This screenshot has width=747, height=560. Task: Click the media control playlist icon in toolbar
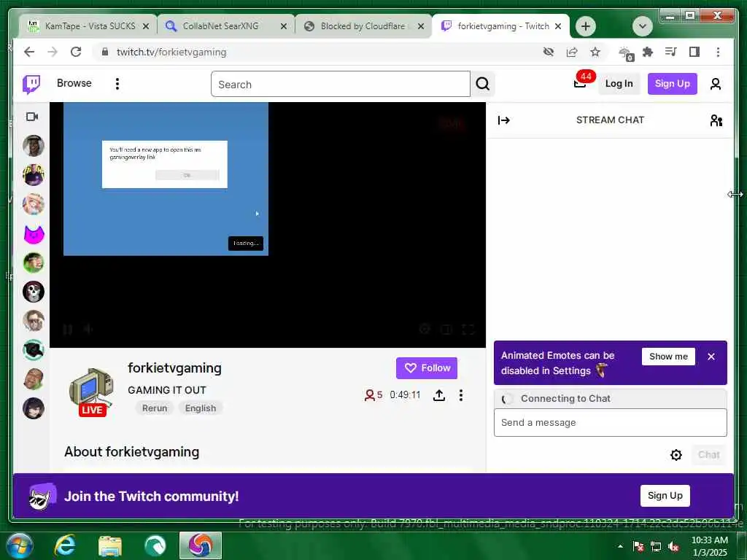[671, 52]
